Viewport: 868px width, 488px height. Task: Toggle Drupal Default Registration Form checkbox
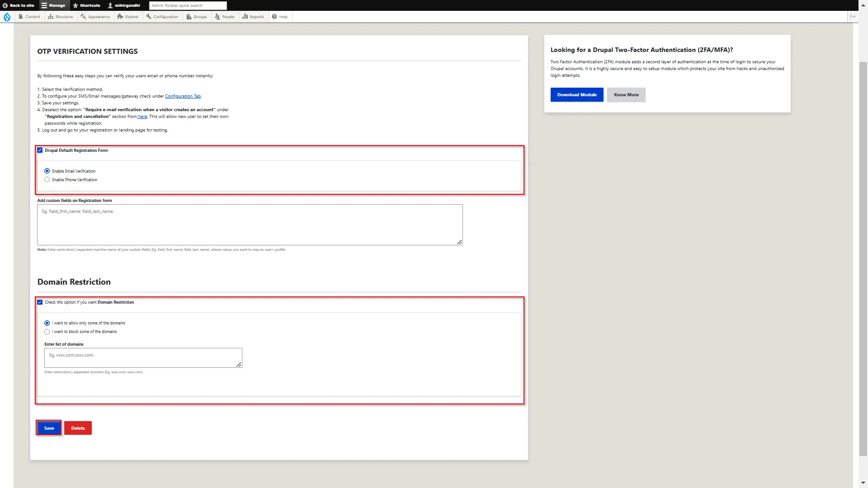pyautogui.click(x=39, y=150)
